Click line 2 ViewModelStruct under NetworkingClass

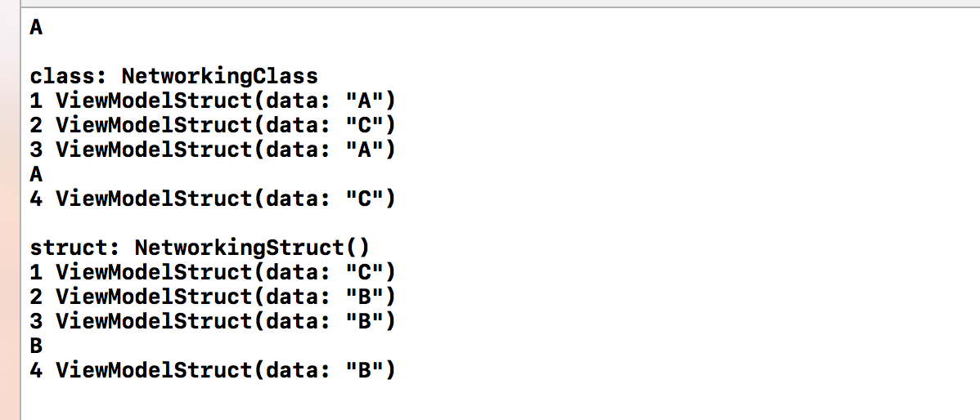click(x=213, y=126)
